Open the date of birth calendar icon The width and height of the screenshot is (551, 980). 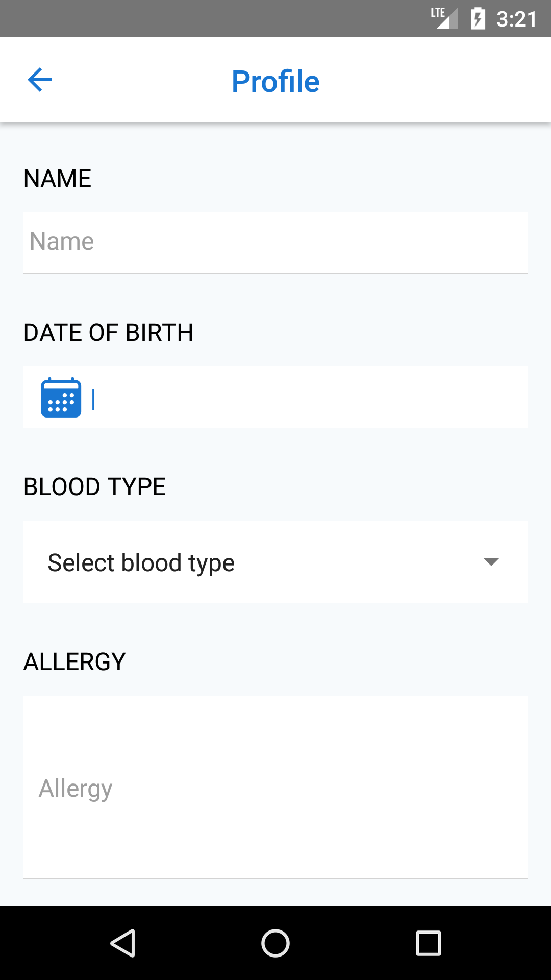[x=61, y=398]
